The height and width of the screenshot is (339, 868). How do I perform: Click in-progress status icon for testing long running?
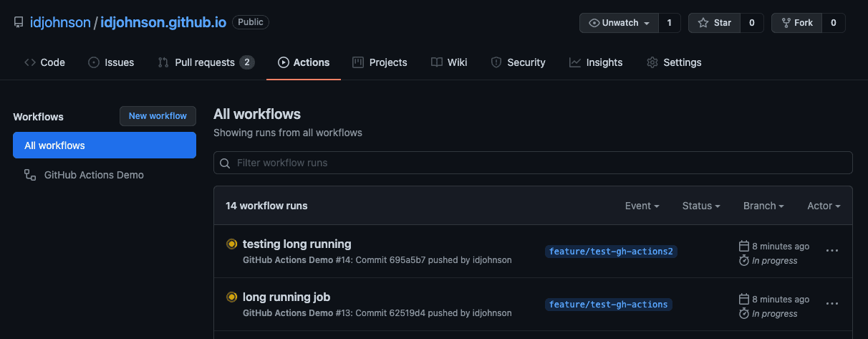tap(231, 244)
